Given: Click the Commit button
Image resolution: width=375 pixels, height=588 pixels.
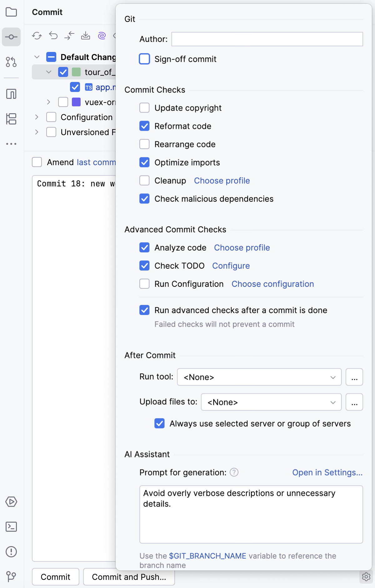Looking at the screenshot, I should click(x=56, y=577).
